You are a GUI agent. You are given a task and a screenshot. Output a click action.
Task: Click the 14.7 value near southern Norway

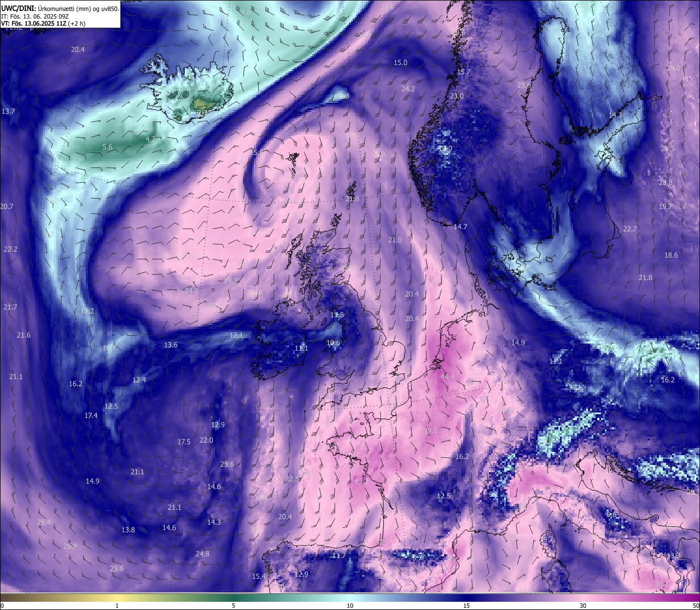click(x=460, y=226)
